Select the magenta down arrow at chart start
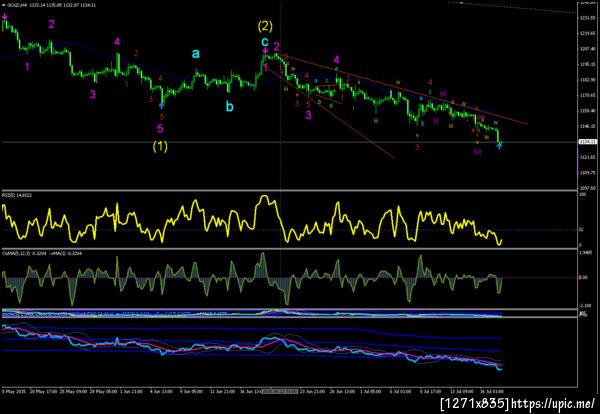Image resolution: width=600 pixels, height=414 pixels. click(5, 16)
